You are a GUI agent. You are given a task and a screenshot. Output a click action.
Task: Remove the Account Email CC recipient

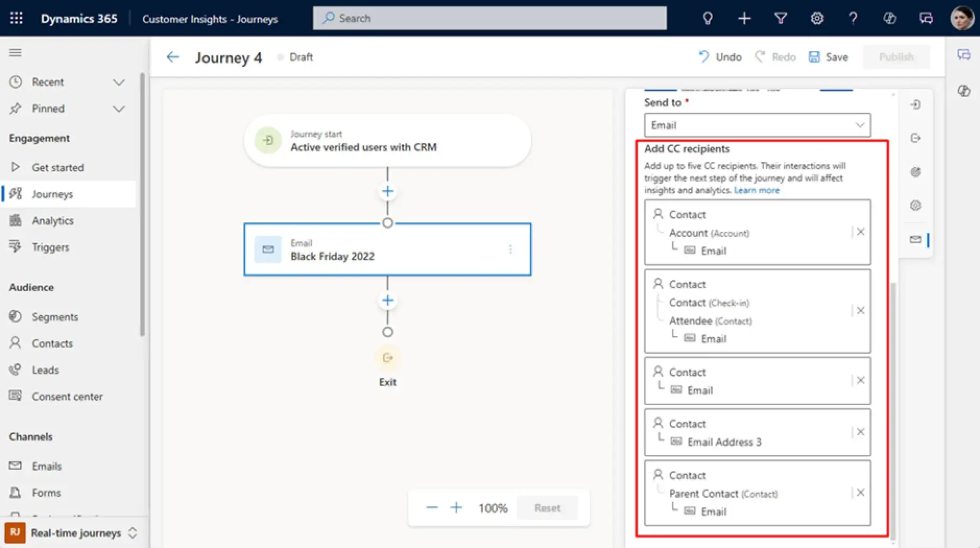tap(861, 232)
